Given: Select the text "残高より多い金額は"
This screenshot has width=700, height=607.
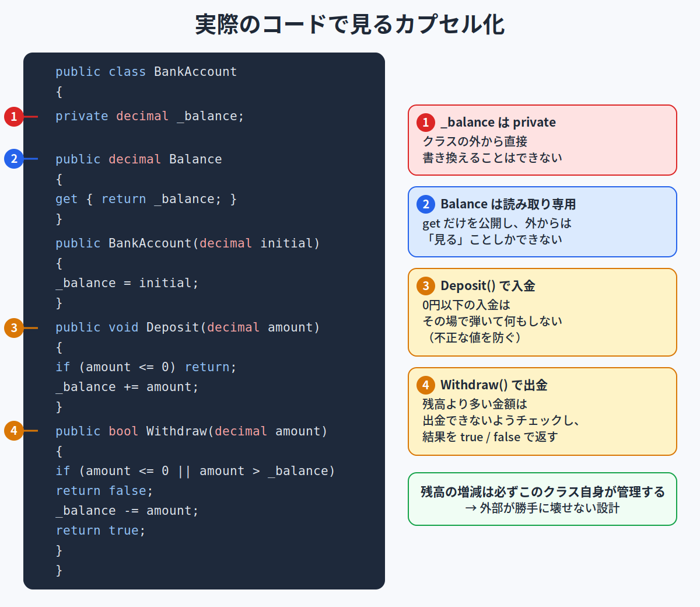Looking at the screenshot, I should pyautogui.click(x=475, y=404).
